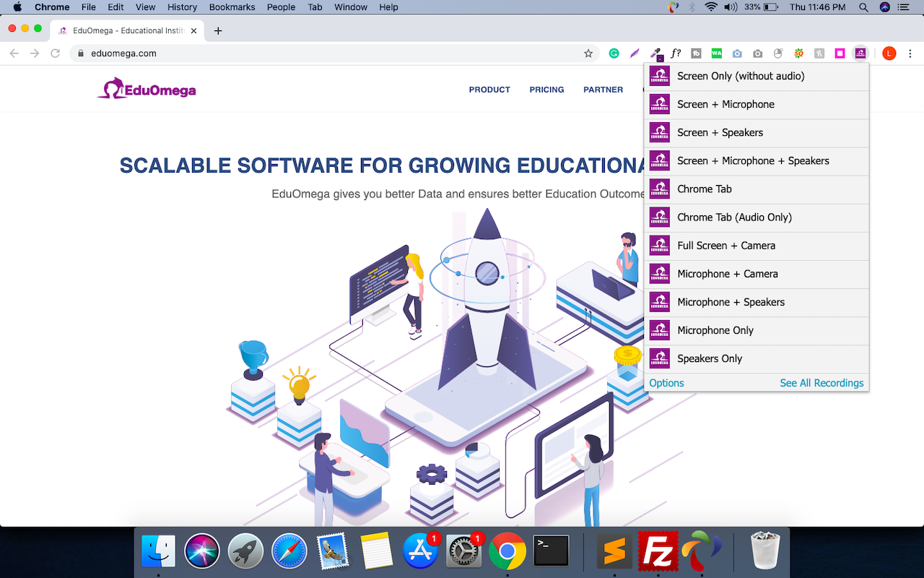This screenshot has width=924, height=578.
Task: Click the purple feather extension icon
Action: coord(635,53)
